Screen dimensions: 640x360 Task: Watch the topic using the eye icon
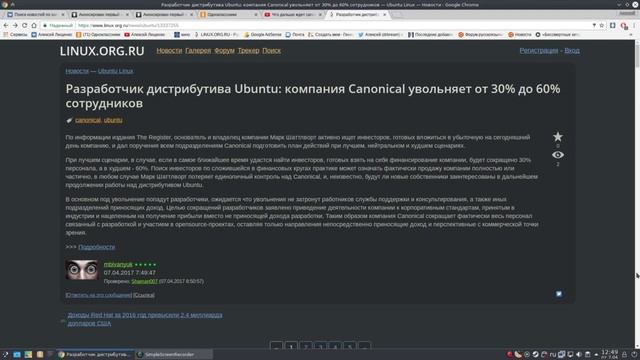[558, 155]
